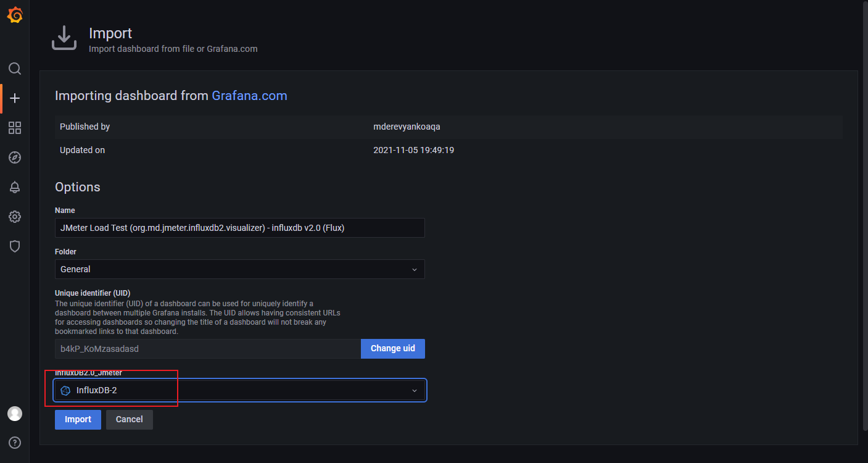The width and height of the screenshot is (868, 463).
Task: Click the Options section heading
Action: 78,187
